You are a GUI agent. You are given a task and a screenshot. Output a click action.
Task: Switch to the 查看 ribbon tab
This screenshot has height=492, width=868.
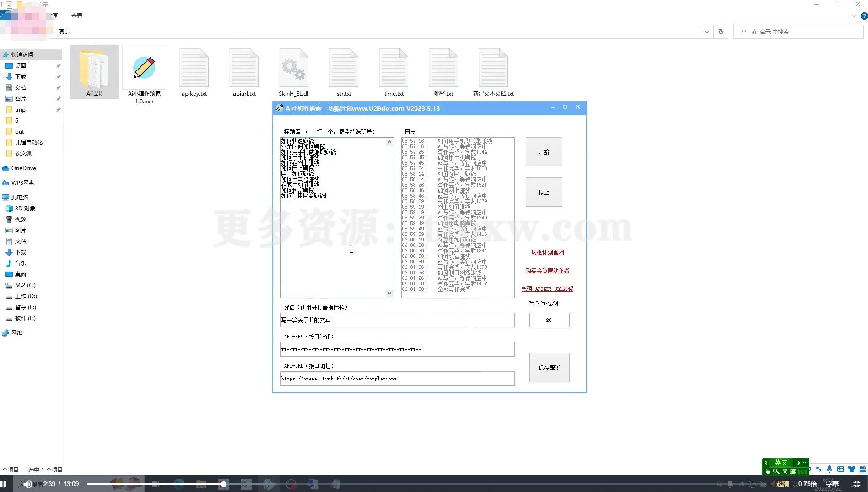point(77,15)
